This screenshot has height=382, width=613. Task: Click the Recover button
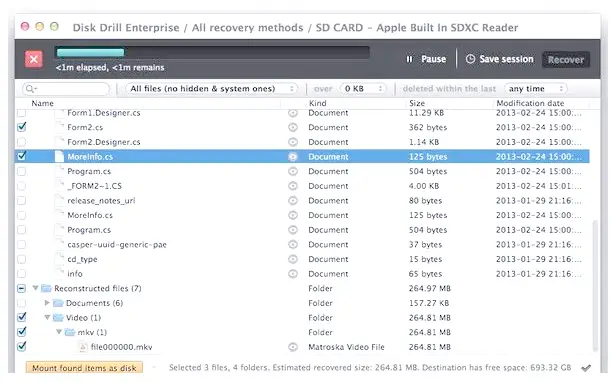(x=566, y=60)
